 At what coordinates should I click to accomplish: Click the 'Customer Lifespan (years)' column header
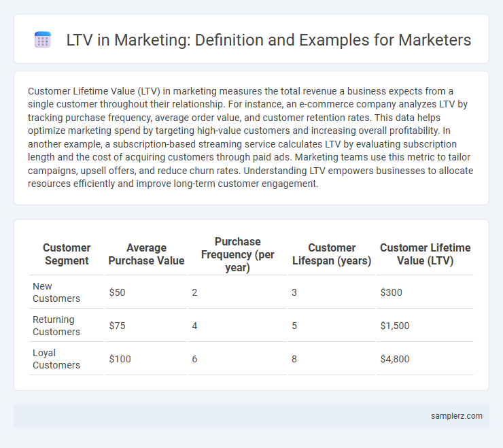tap(332, 254)
